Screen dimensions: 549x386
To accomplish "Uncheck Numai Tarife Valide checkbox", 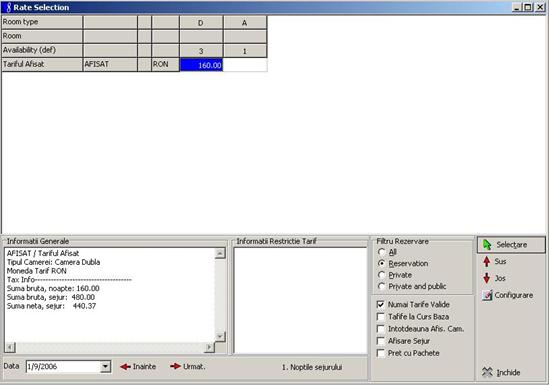I will (x=381, y=304).
